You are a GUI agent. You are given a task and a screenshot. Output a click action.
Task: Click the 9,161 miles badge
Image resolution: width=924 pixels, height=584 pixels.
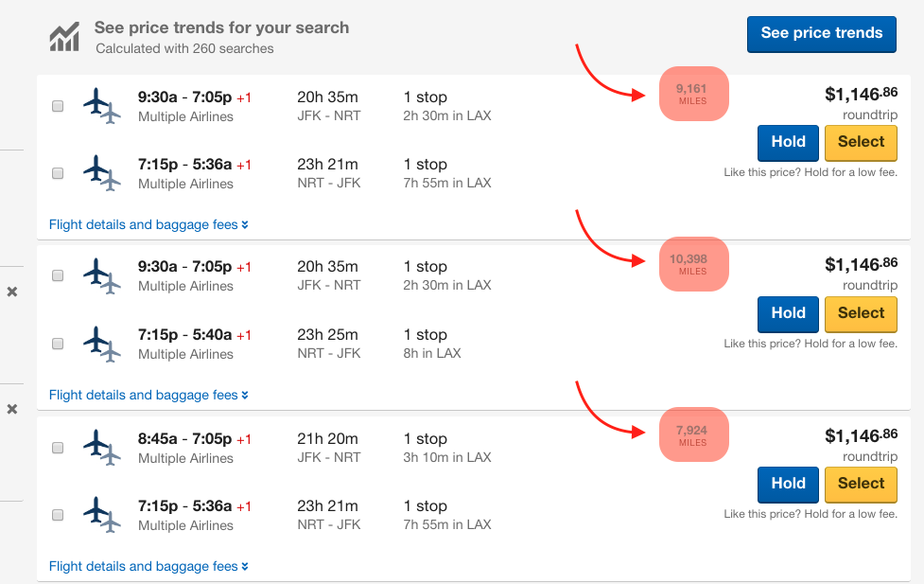point(693,94)
